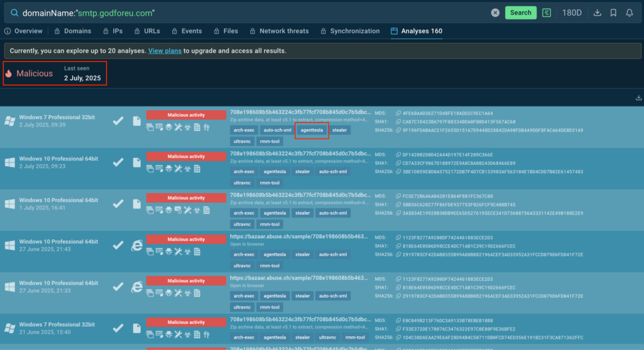Click the download icon in the search bar

(x=597, y=13)
